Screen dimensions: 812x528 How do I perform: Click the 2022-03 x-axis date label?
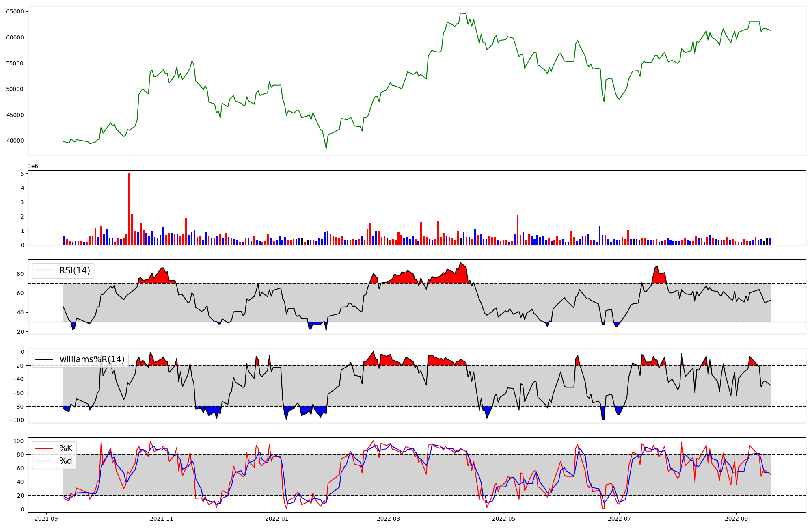389,519
